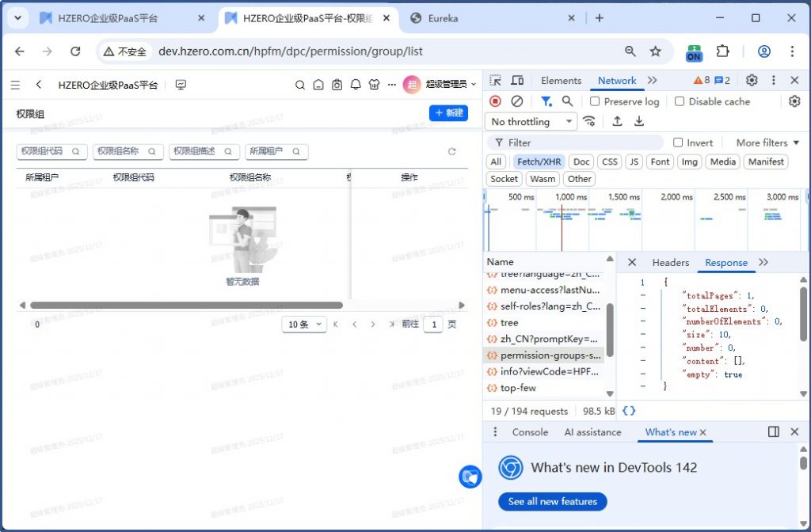The width and height of the screenshot is (811, 532).
Task: Click the notification bell in HZERO header
Action: [356, 85]
